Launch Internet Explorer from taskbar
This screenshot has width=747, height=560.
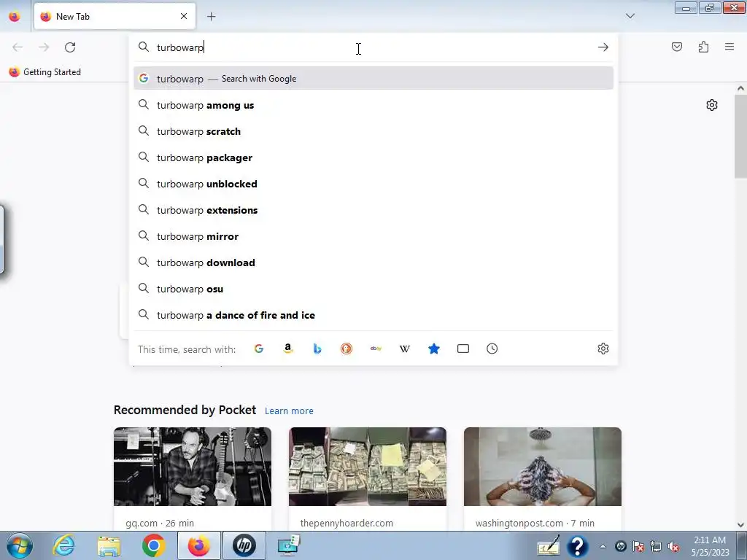coord(63,545)
